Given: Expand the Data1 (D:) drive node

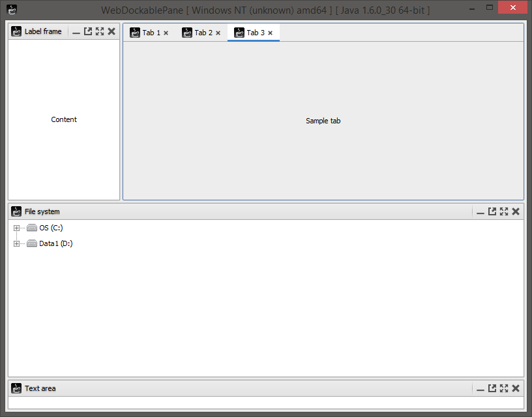Looking at the screenshot, I should (16, 243).
